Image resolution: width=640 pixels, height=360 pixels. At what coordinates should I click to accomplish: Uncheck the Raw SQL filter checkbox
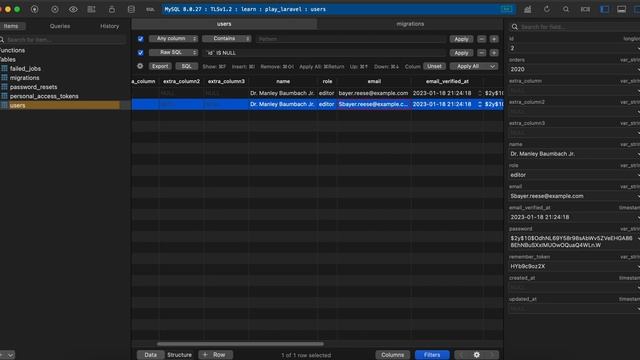point(140,53)
